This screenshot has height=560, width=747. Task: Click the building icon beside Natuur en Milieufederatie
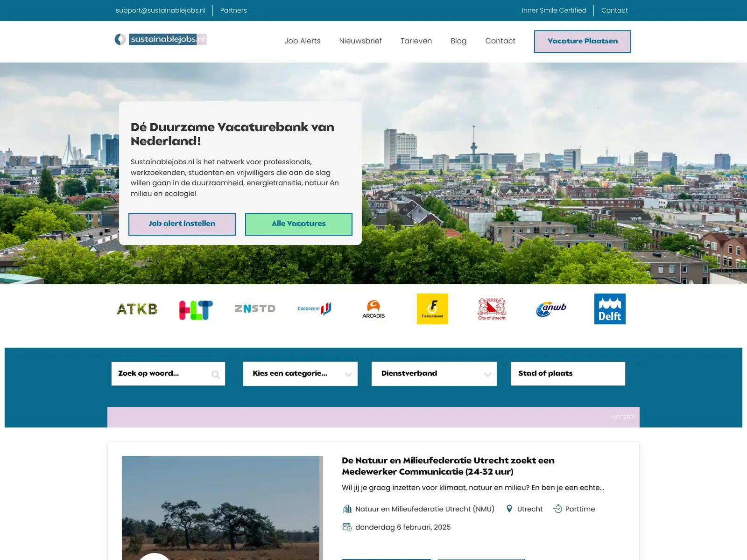click(x=347, y=509)
